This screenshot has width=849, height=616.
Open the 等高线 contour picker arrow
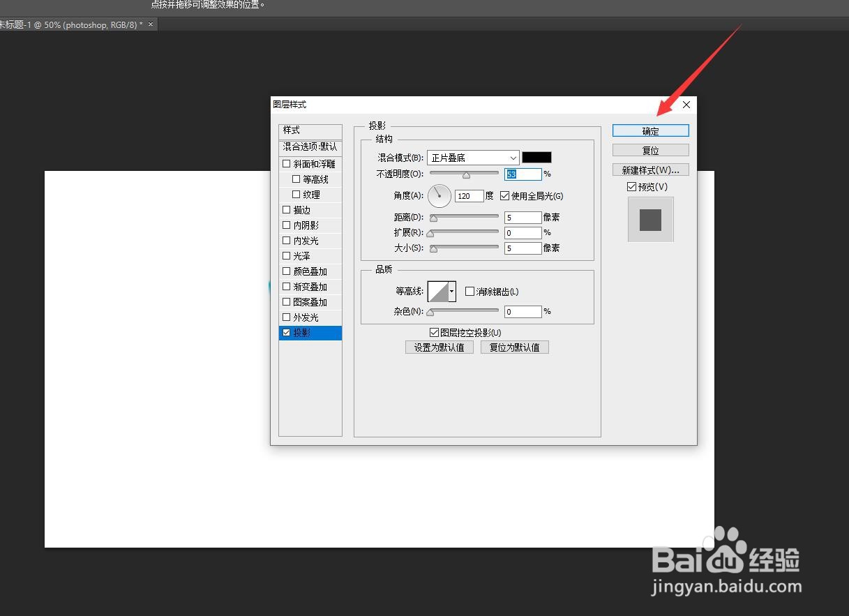452,292
